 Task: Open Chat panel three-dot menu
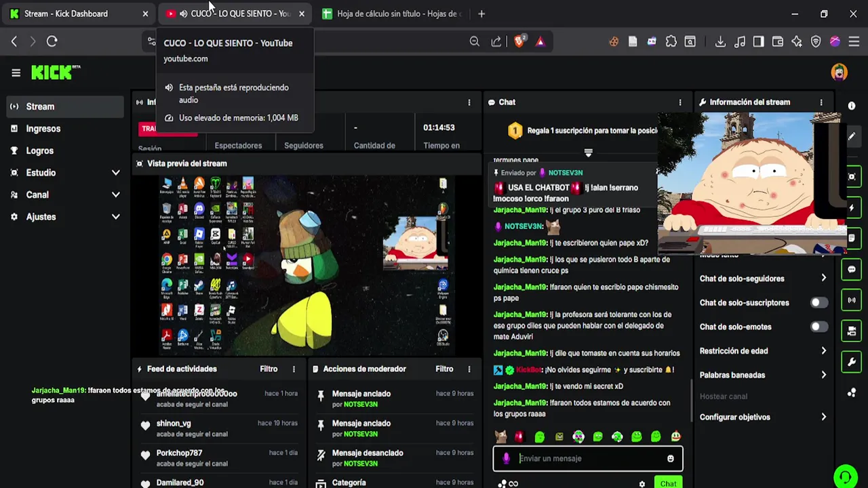click(680, 102)
